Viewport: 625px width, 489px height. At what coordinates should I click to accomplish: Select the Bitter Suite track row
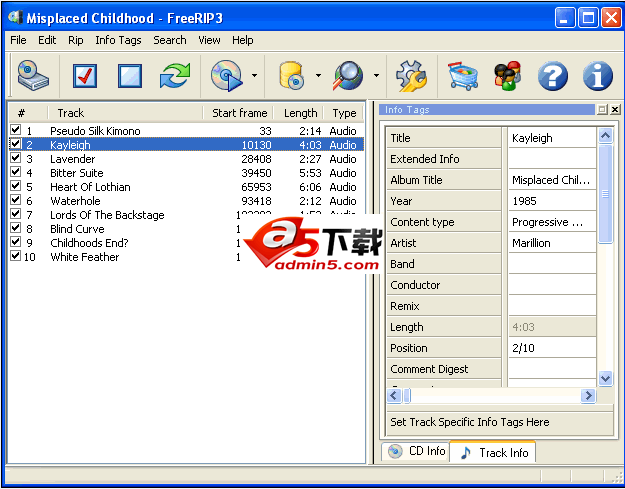click(x=187, y=173)
